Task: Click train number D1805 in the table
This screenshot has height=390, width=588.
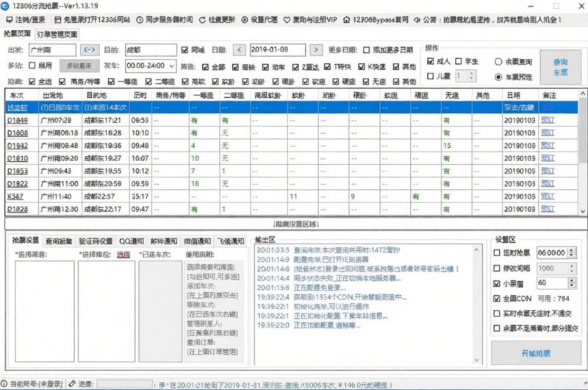Action: [x=17, y=133]
